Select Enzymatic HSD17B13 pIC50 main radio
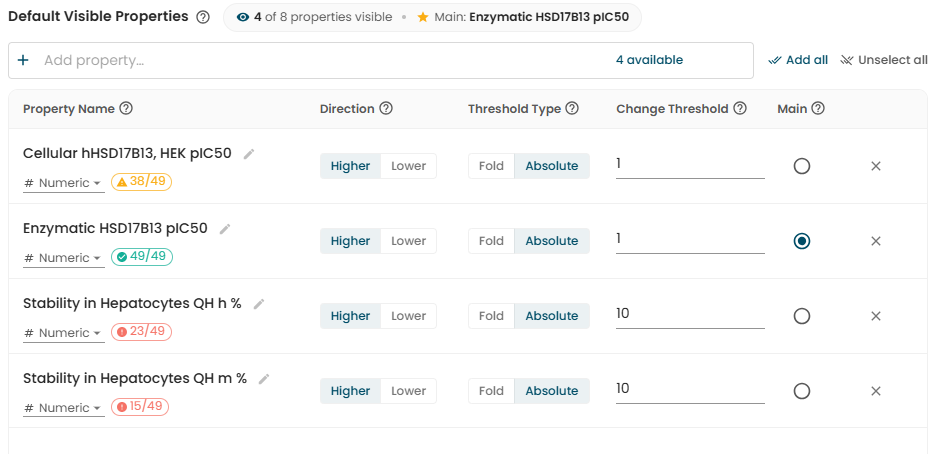 click(802, 241)
